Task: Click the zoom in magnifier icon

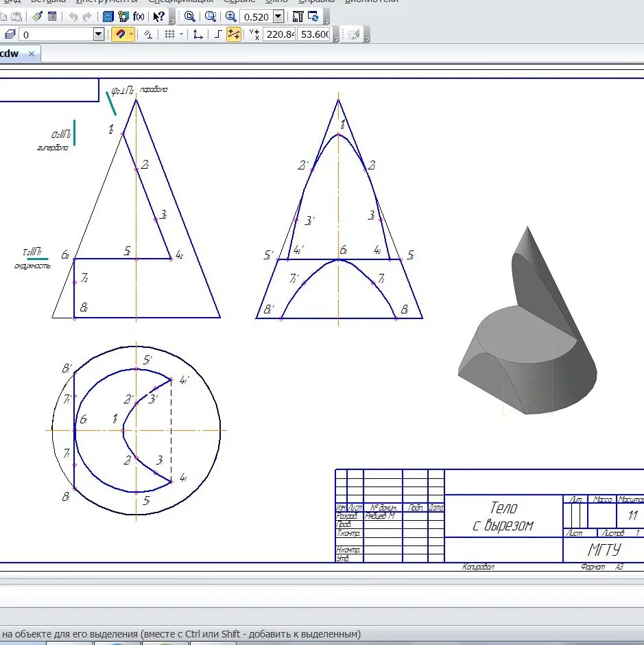Action: [230, 17]
